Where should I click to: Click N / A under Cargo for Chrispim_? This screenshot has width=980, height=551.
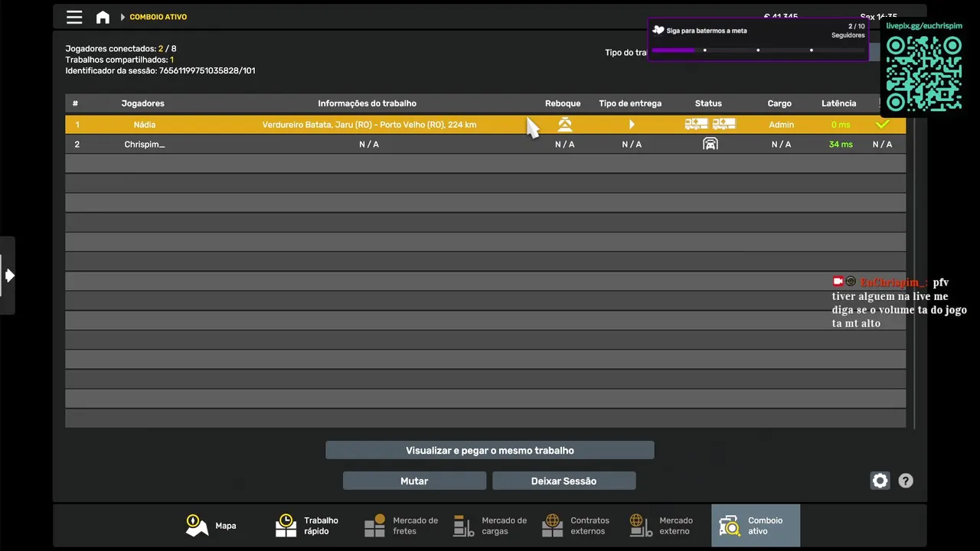pyautogui.click(x=781, y=144)
